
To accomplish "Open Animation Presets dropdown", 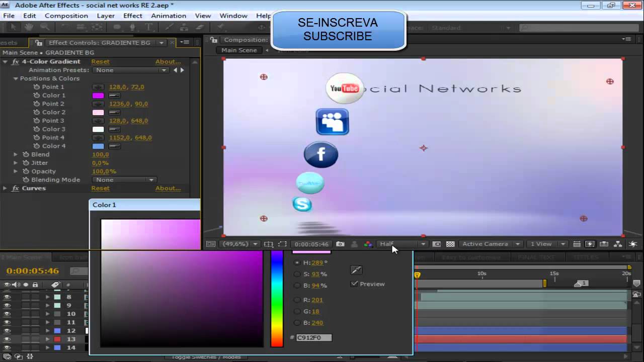I will (x=131, y=70).
